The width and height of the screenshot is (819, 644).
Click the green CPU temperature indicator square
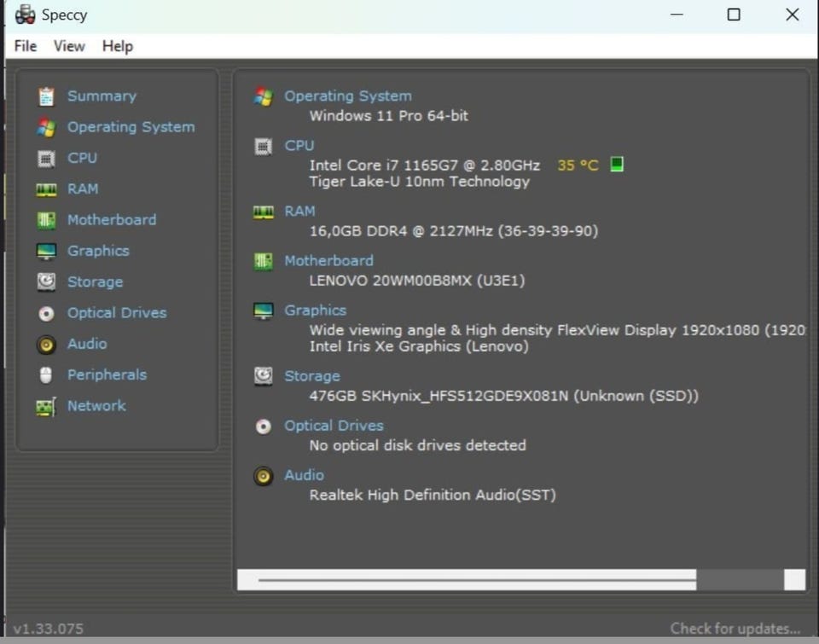click(617, 165)
